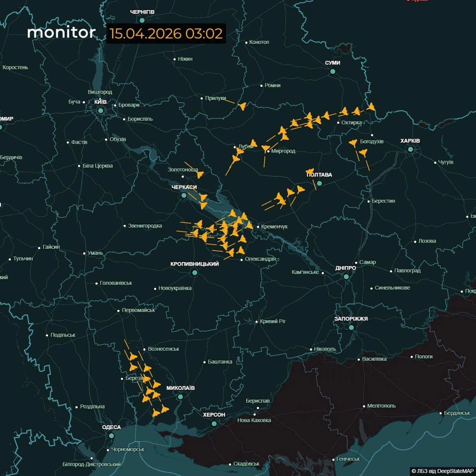Image resolution: width=476 pixels, height=476 pixels.
Task: Select the Харків teal city marker
Action: pyautogui.click(x=410, y=149)
